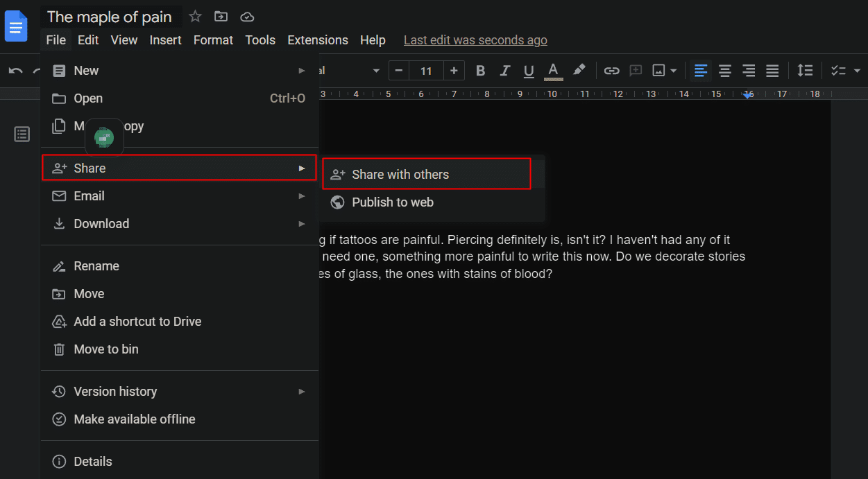The width and height of the screenshot is (868, 479).
Task: Expand the Download submenu
Action: tap(180, 224)
